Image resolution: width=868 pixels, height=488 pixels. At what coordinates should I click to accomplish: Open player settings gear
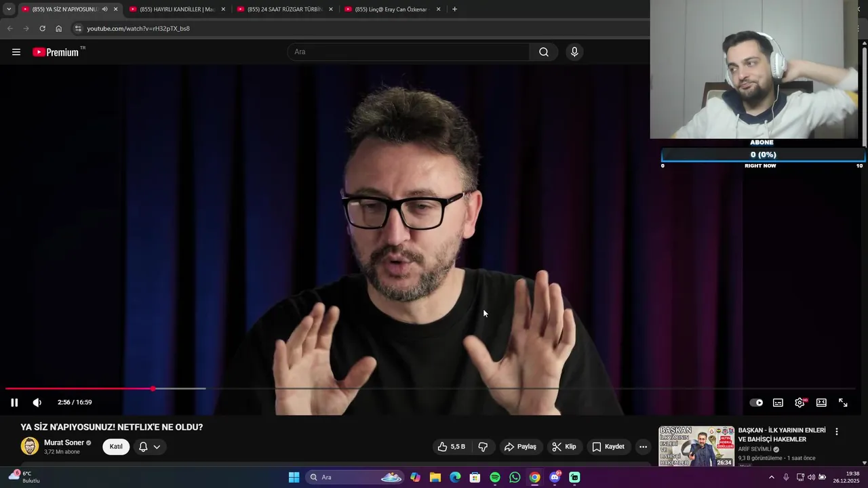pyautogui.click(x=800, y=403)
